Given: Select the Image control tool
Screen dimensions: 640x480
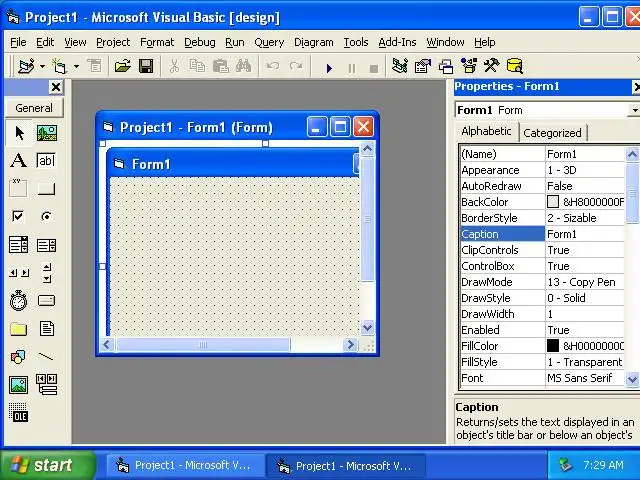Looking at the screenshot, I should [19, 385].
